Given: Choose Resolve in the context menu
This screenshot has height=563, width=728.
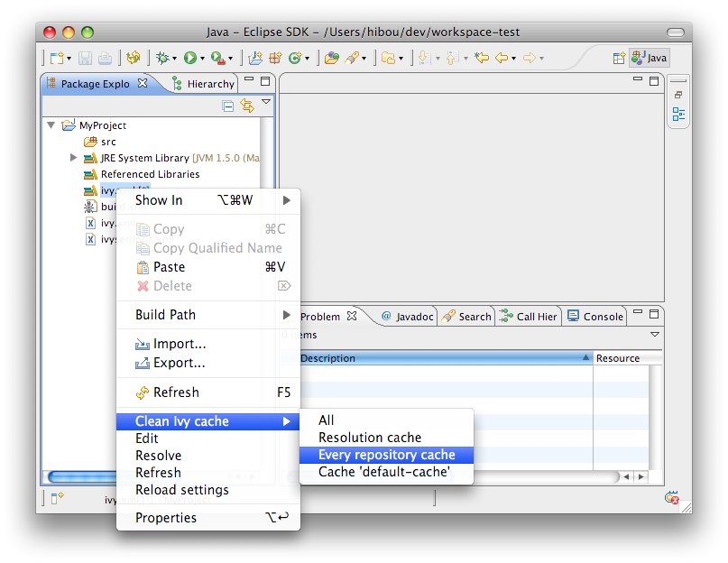Looking at the screenshot, I should 158,456.
